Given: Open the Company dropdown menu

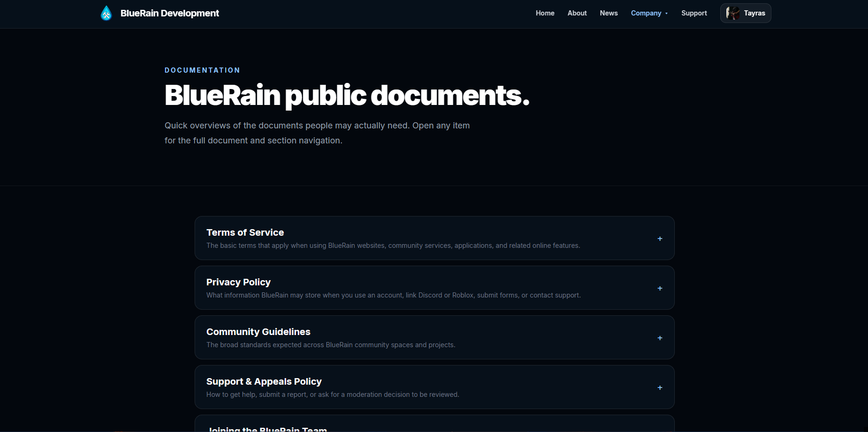Looking at the screenshot, I should pos(649,13).
